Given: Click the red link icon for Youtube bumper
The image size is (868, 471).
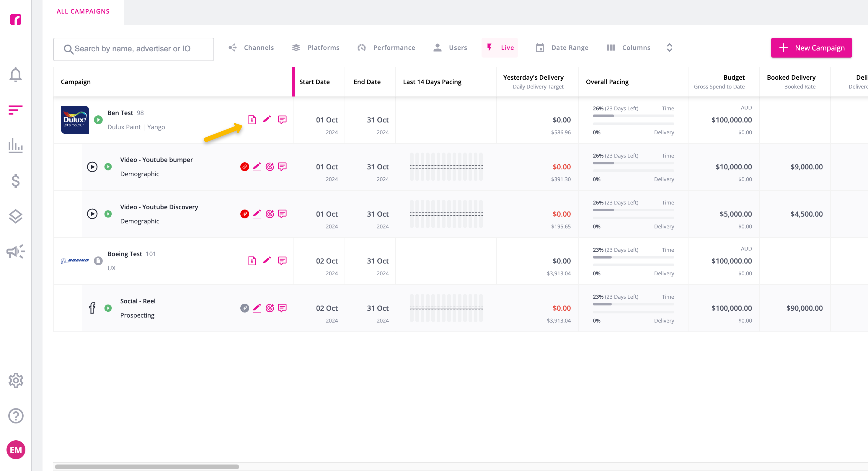Looking at the screenshot, I should 245,167.
